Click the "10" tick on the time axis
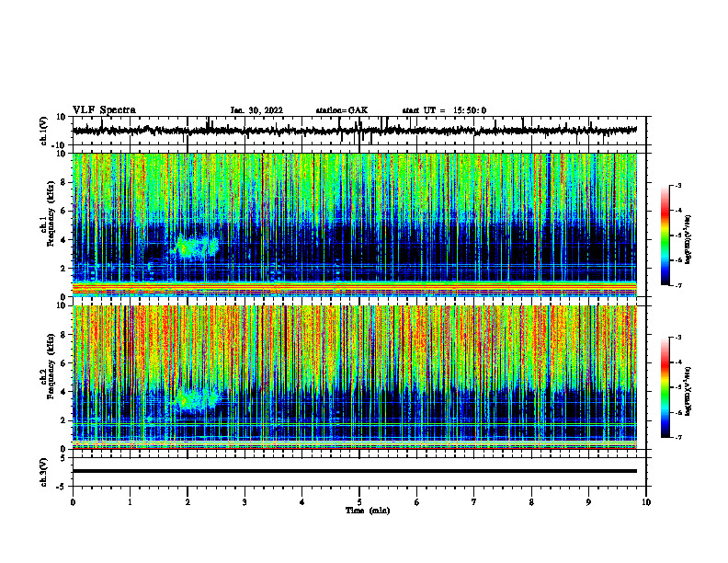The image size is (728, 563). click(x=646, y=502)
